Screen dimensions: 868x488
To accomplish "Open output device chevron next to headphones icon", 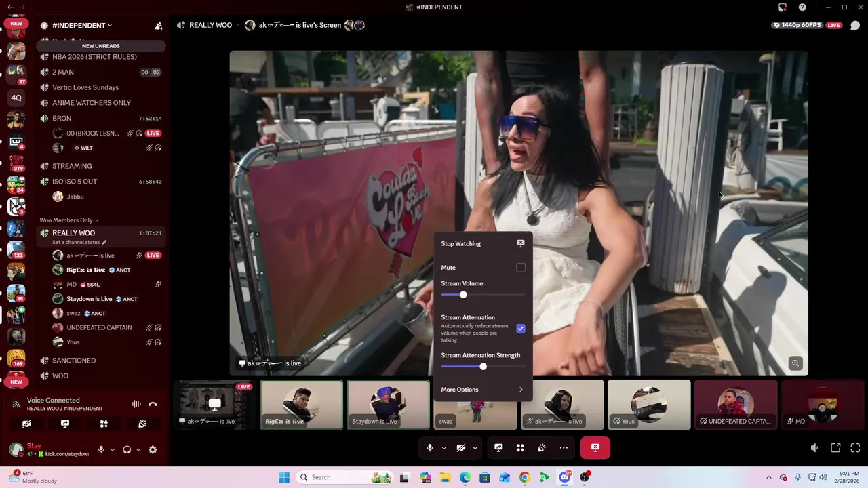I will pyautogui.click(x=138, y=449).
